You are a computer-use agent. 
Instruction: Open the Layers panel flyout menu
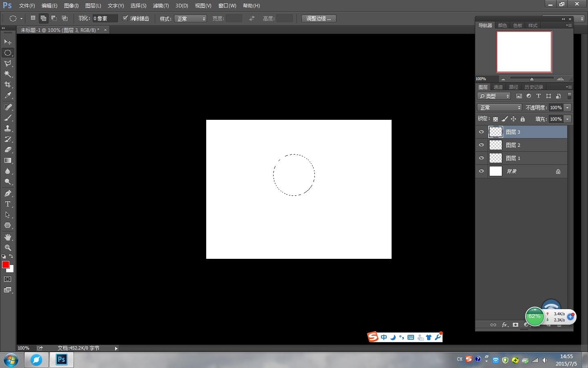569,87
